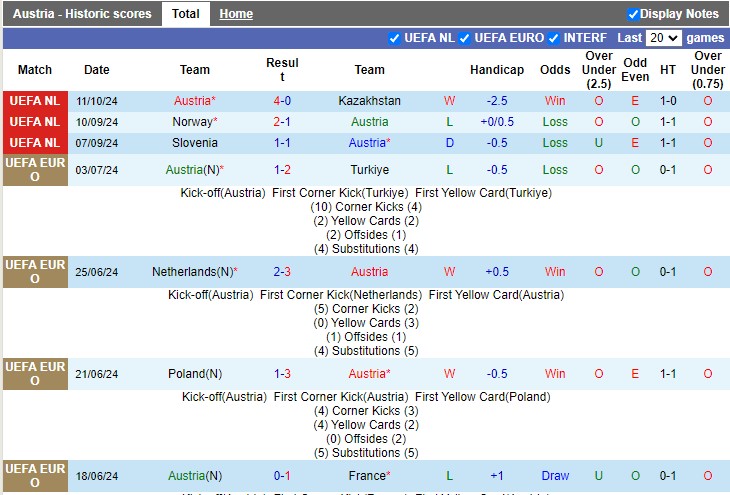Image resolution: width=730 pixels, height=495 pixels.
Task: Click the 2-3 Netherlands vs Austria score
Action: tap(282, 272)
